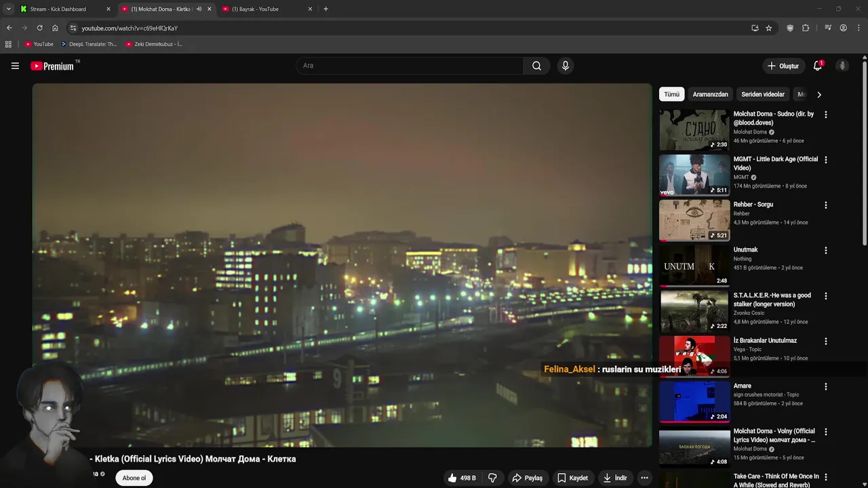This screenshot has width=868, height=488.
Task: Focus the Ara search field
Action: point(410,66)
